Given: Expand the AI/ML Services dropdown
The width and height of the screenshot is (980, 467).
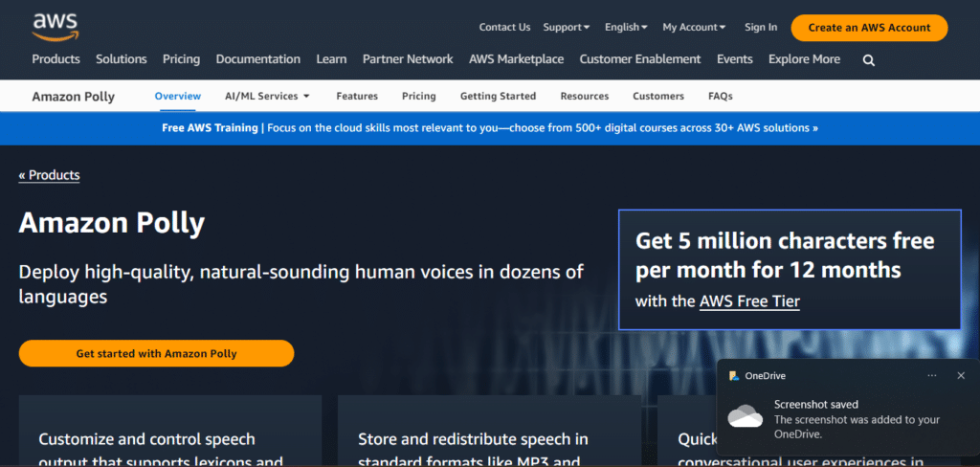Looking at the screenshot, I should [x=267, y=96].
